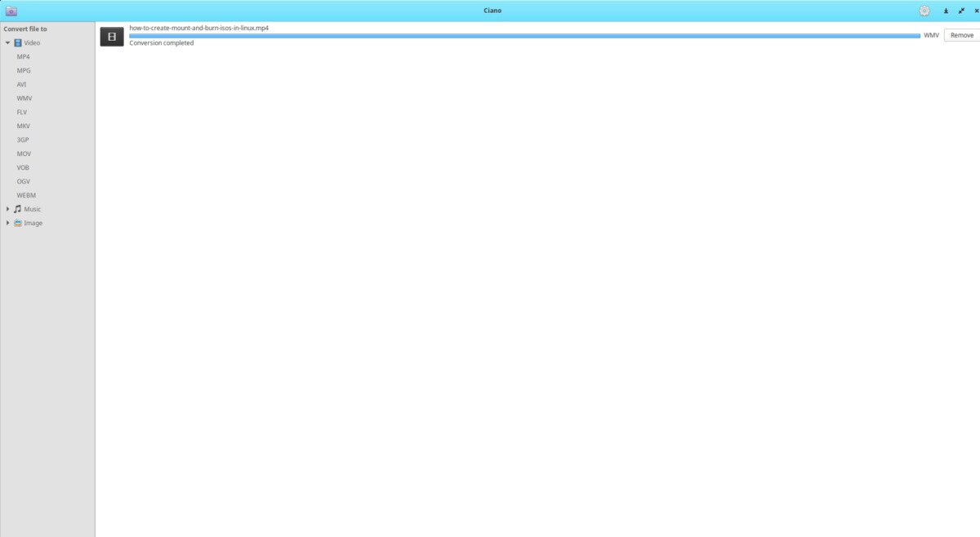Click the restore window arrows icon
The width and height of the screenshot is (980, 537).
click(961, 11)
